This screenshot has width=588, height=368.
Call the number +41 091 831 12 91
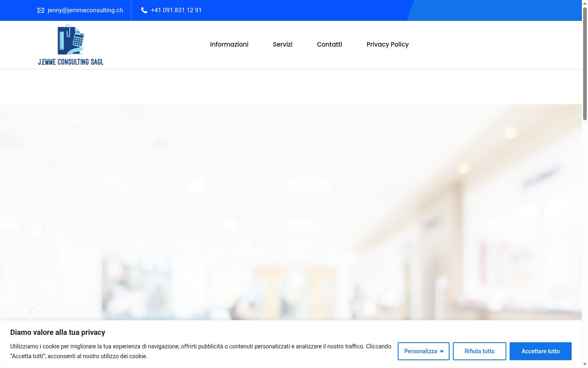[x=176, y=10]
